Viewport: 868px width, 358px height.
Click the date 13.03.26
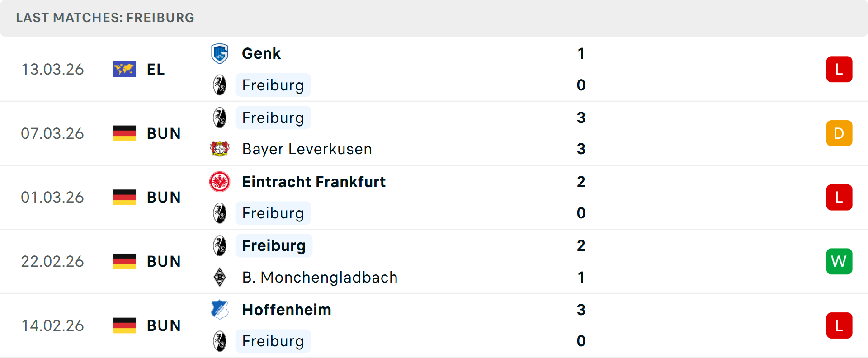[52, 69]
